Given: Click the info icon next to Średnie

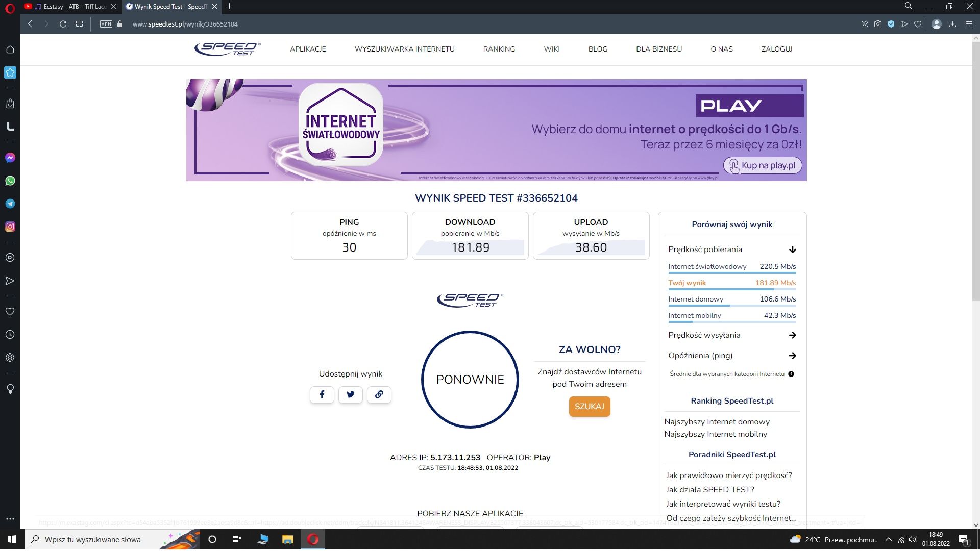Looking at the screenshot, I should point(791,374).
